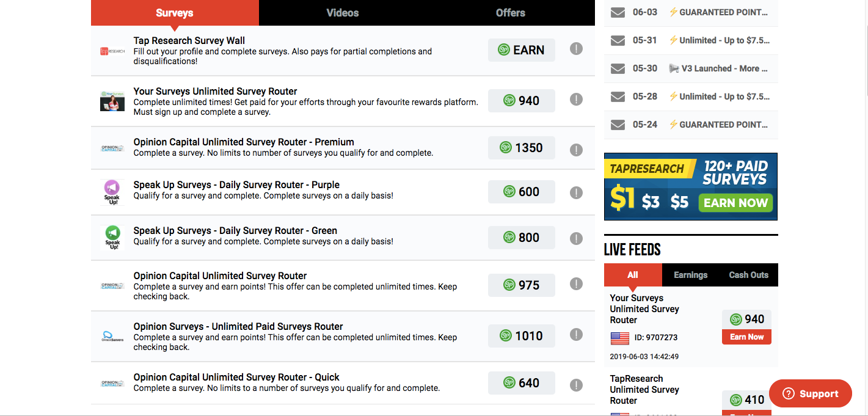Select the Cash Outs tab in Live Feeds
868x416 pixels.
point(749,275)
